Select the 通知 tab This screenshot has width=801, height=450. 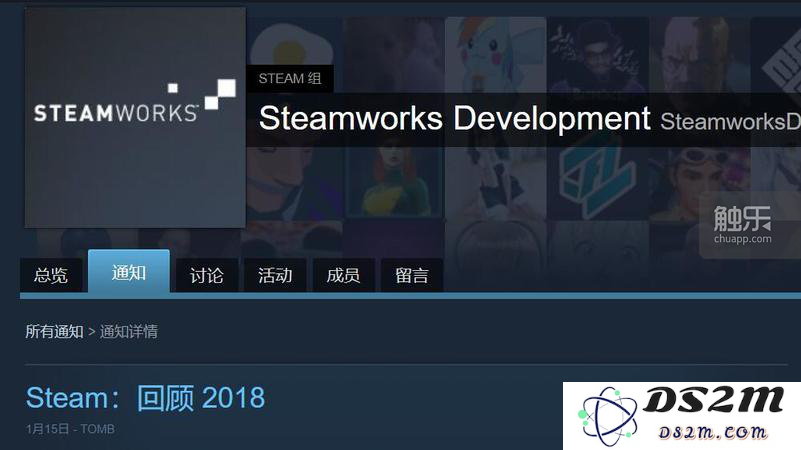129,272
